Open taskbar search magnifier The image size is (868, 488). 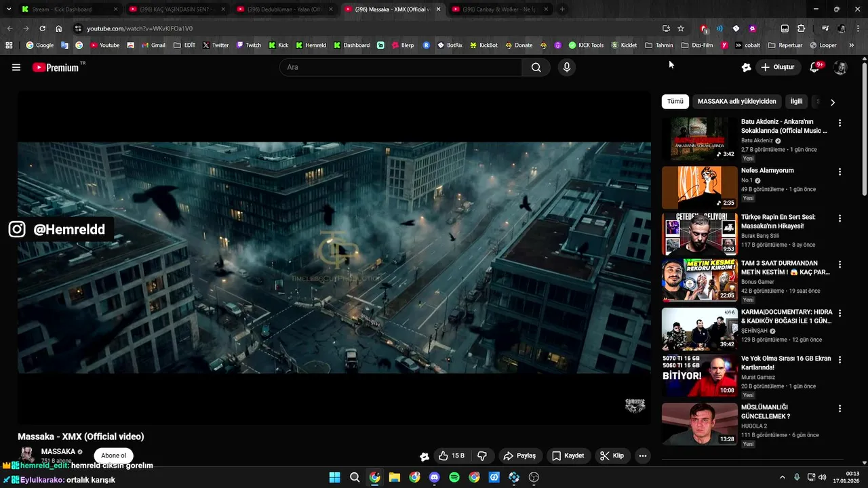coord(355,477)
